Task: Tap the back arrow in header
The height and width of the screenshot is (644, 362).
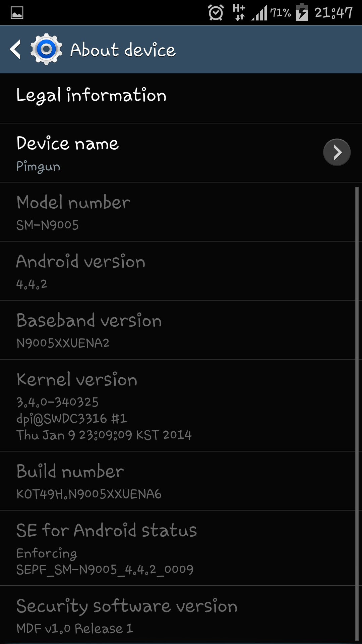Action: coord(15,49)
